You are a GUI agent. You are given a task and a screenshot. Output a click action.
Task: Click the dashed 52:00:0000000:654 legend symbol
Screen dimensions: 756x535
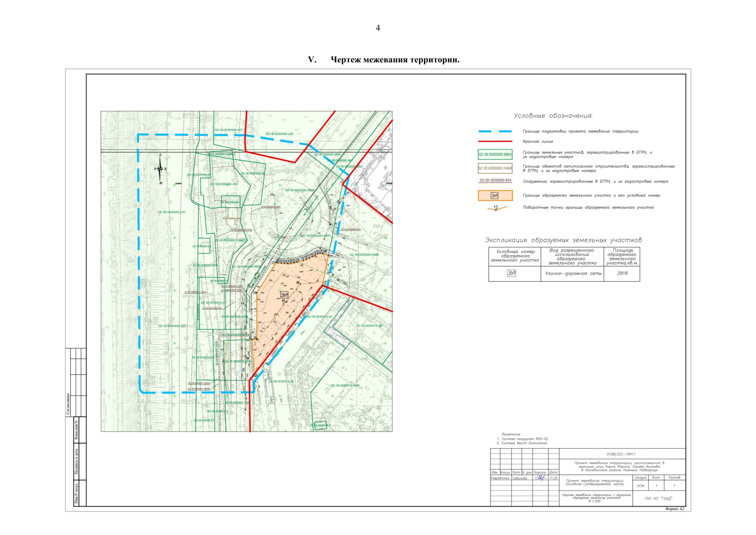[x=495, y=181]
